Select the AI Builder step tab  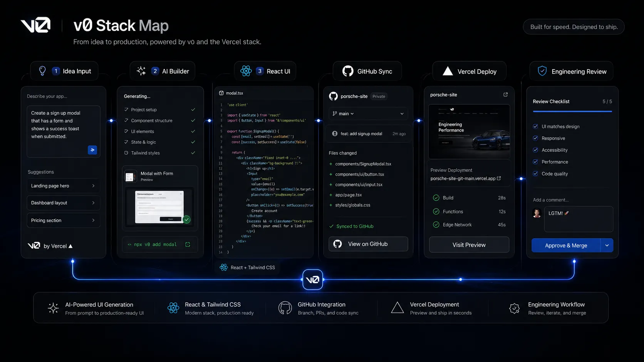point(162,71)
